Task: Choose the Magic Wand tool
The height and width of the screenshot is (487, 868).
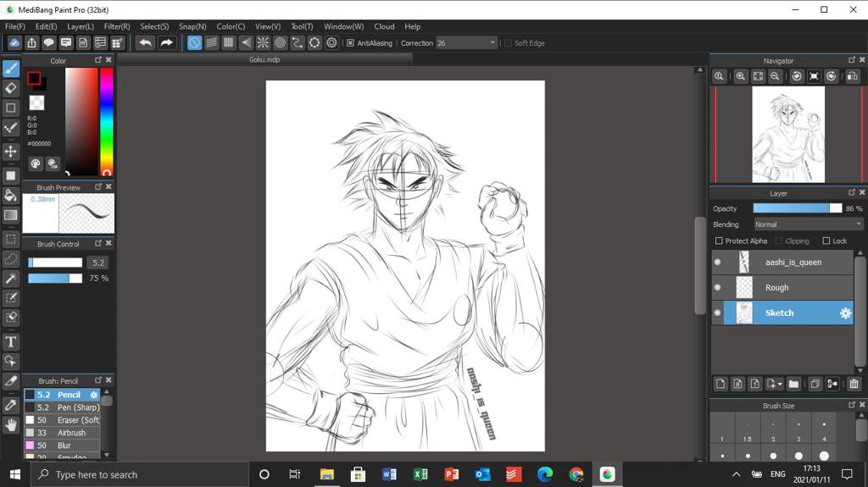Action: click(11, 279)
